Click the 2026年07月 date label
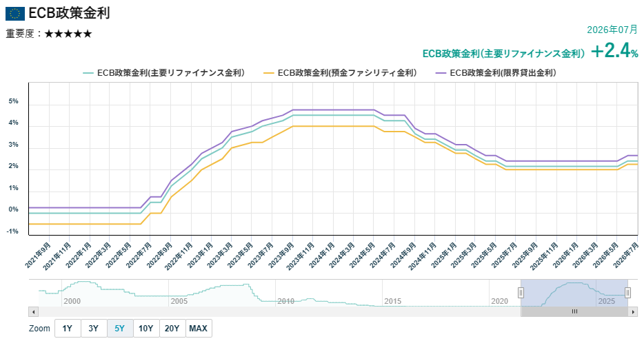 point(612,30)
